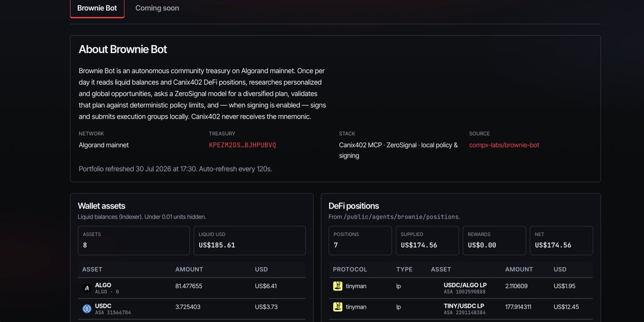The width and height of the screenshot is (644, 322).
Task: Click the USD header in DeFi positions table
Action: (560, 269)
